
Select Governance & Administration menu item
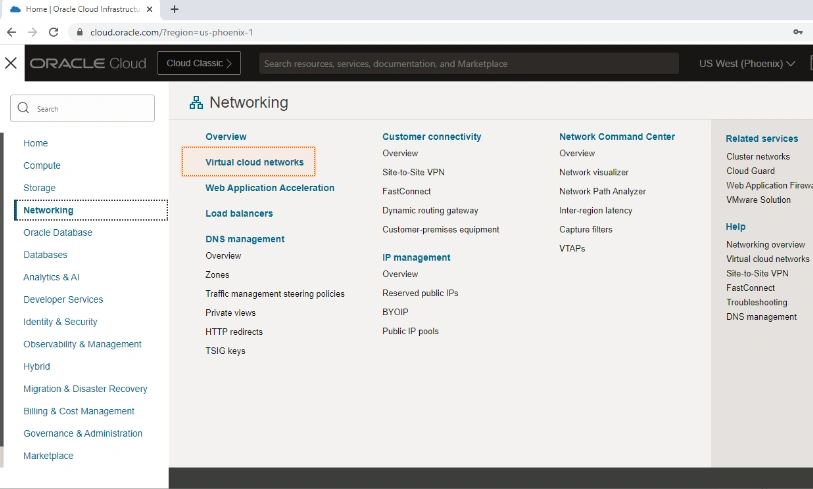click(83, 433)
